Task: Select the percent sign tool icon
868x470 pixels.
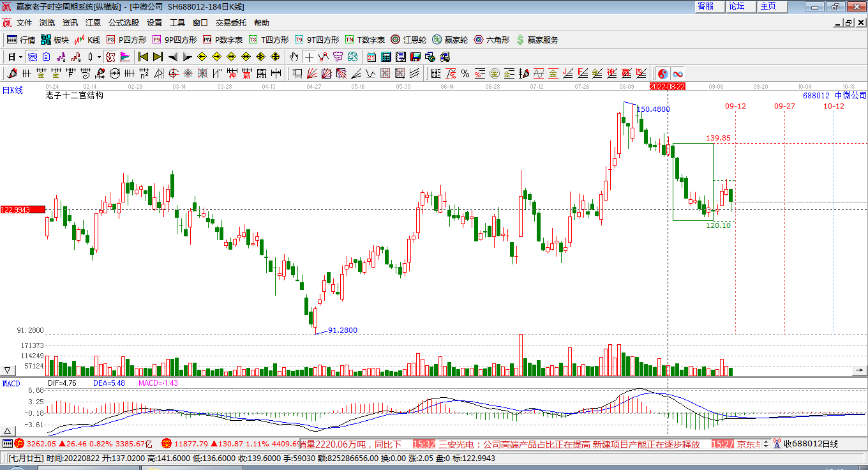Action: point(465,73)
